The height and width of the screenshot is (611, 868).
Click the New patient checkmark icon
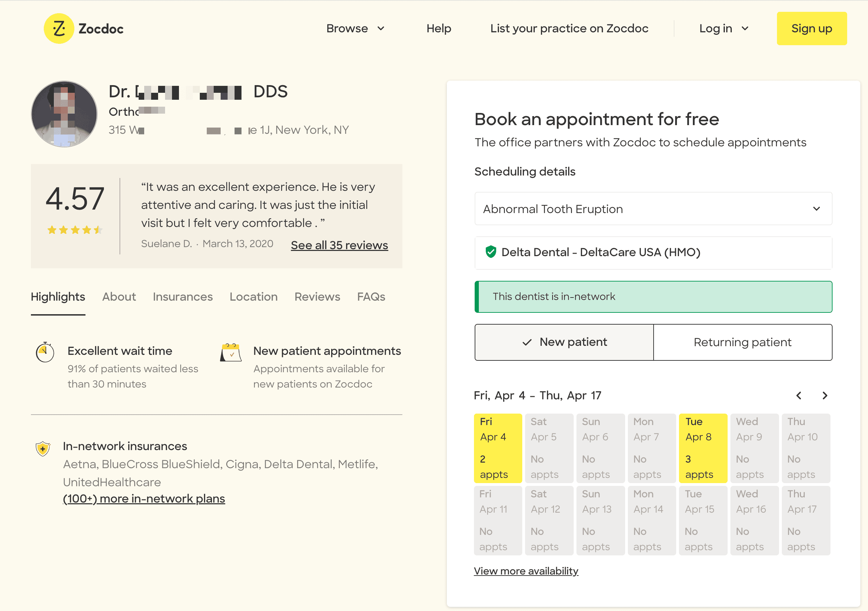[x=527, y=343]
